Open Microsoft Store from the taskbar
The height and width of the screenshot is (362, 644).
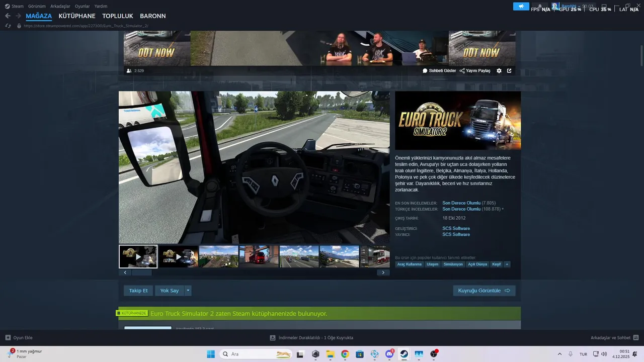click(x=360, y=354)
